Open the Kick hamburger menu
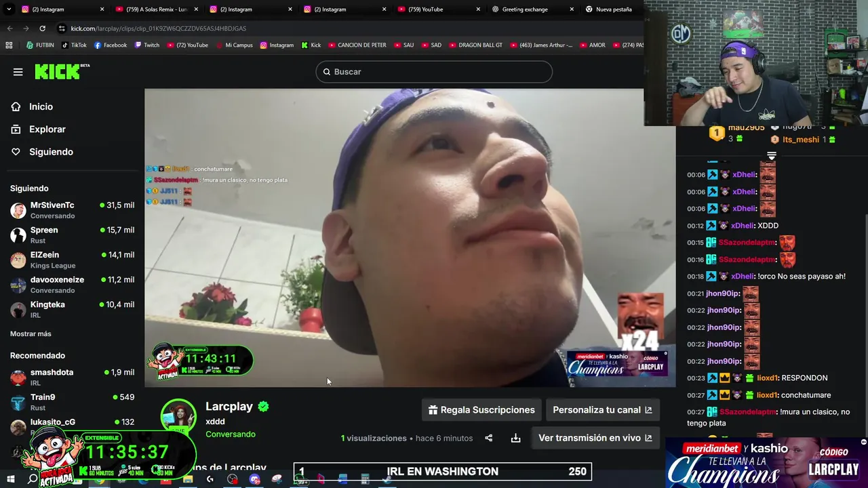Image resolution: width=868 pixels, height=488 pixels. pyautogui.click(x=18, y=72)
